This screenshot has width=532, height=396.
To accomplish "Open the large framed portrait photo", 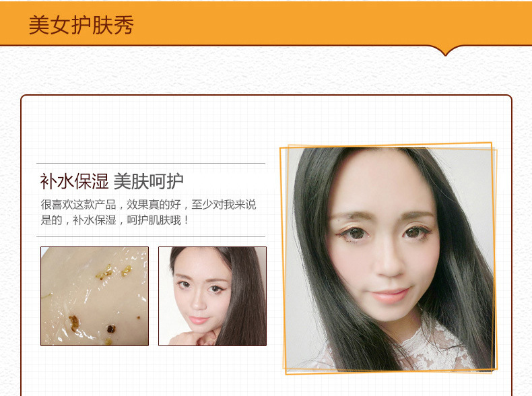I will pyautogui.click(x=389, y=259).
